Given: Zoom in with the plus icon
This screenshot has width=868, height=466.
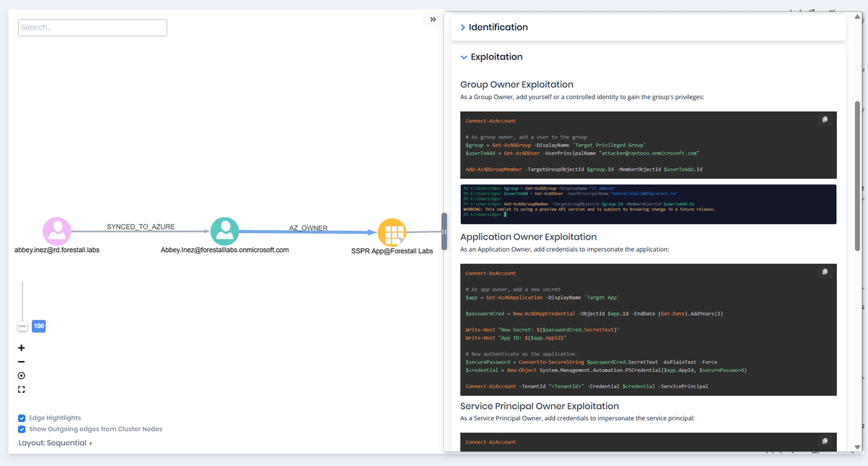Looking at the screenshot, I should click(x=22, y=348).
